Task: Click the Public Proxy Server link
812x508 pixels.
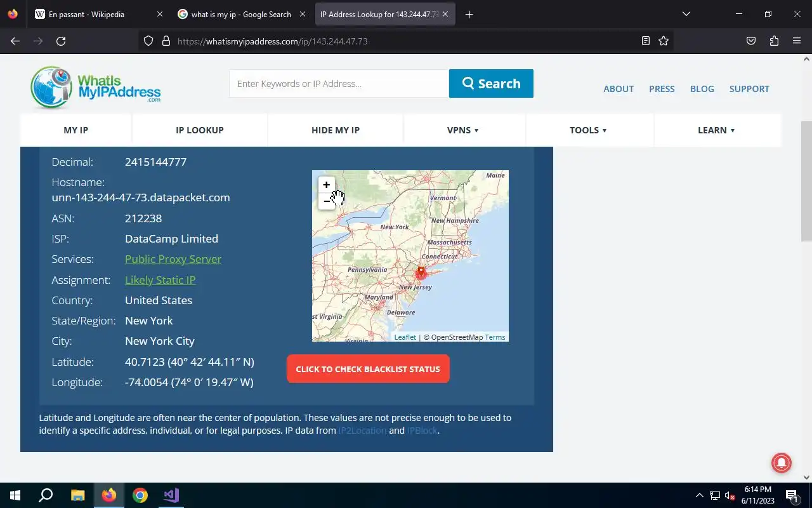Action: pyautogui.click(x=173, y=259)
